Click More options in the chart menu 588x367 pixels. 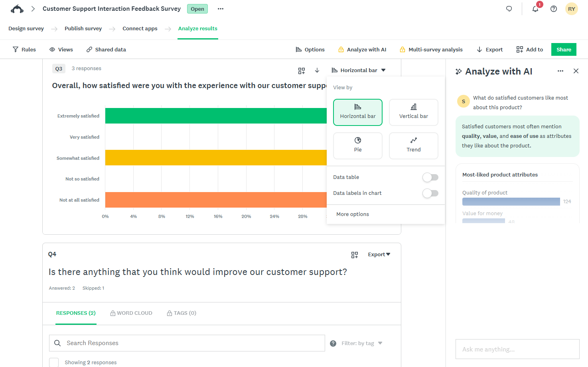[x=353, y=214]
